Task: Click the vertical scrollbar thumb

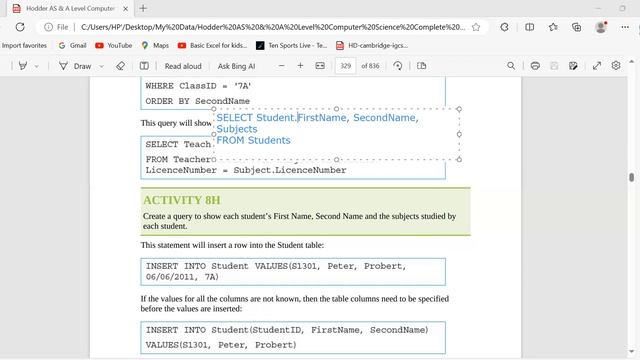Action: click(631, 177)
